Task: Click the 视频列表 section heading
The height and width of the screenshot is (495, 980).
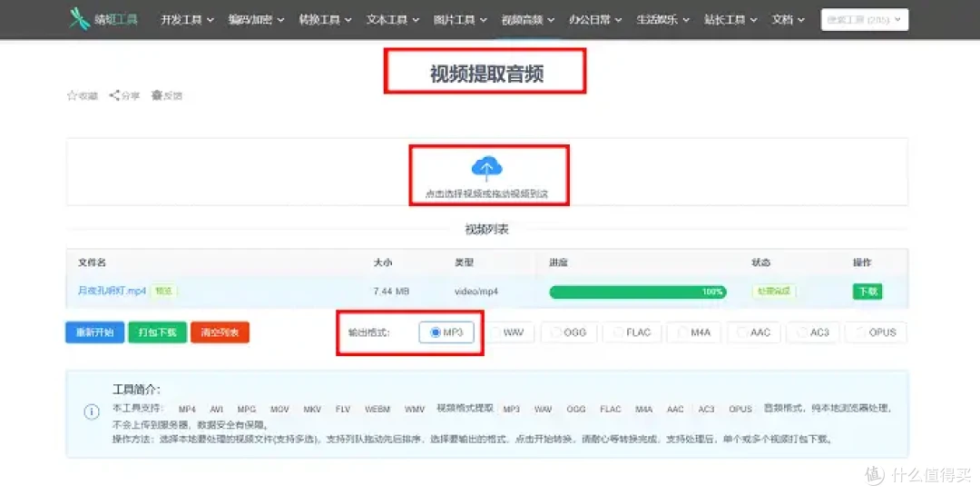Action: [x=487, y=229]
